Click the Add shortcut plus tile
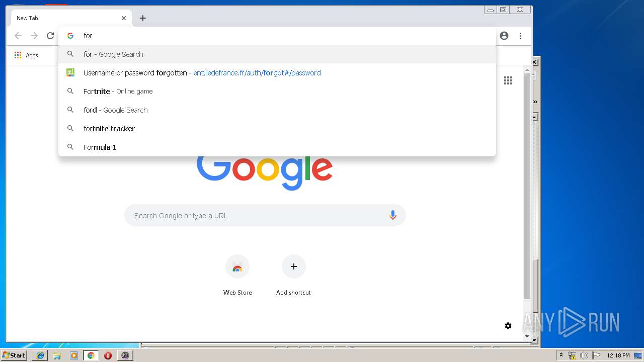Image resolution: width=644 pixels, height=362 pixels. [294, 266]
